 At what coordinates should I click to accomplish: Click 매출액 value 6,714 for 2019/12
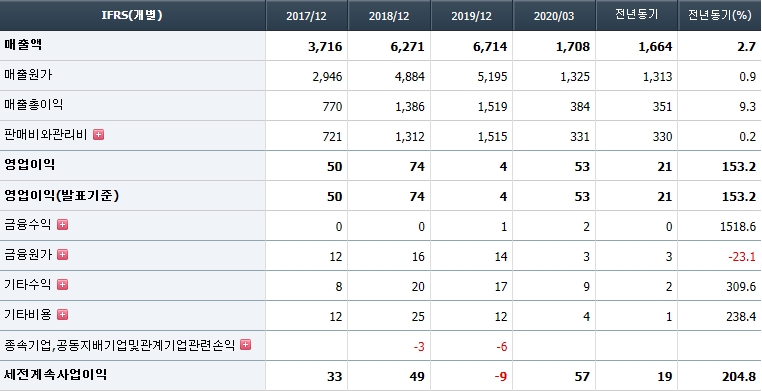490,47
